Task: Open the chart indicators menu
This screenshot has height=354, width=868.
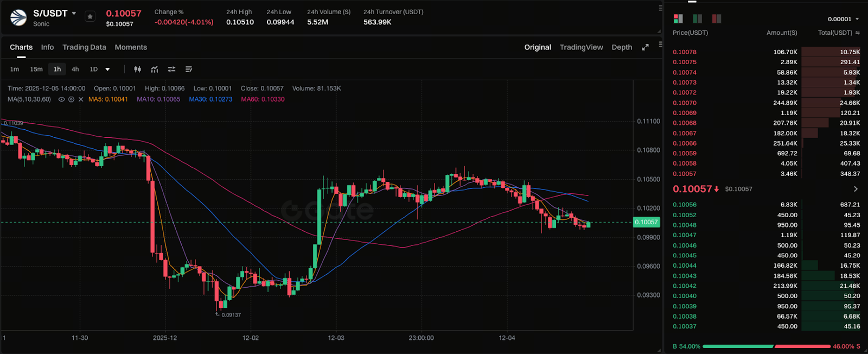Action: [155, 69]
